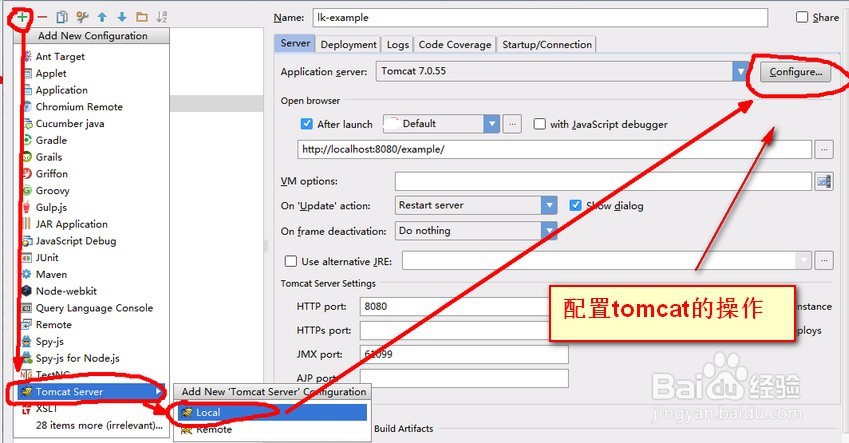Choose Local in Tomcat Server submenu
The height and width of the screenshot is (443, 849).
pos(272,412)
